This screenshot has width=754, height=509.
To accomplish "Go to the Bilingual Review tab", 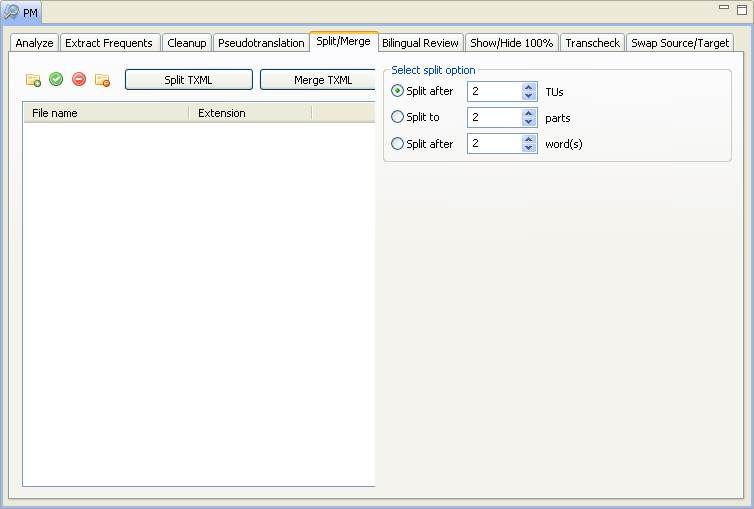I will point(420,43).
